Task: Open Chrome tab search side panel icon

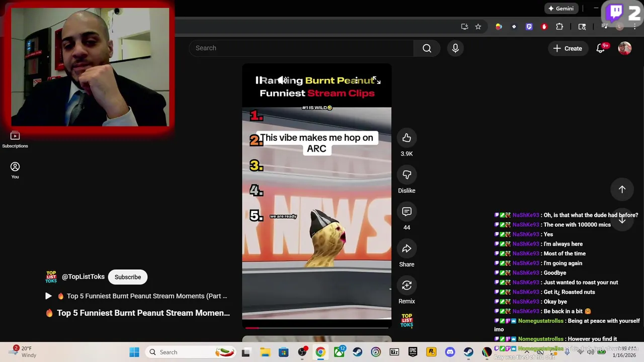Action: tap(582, 27)
